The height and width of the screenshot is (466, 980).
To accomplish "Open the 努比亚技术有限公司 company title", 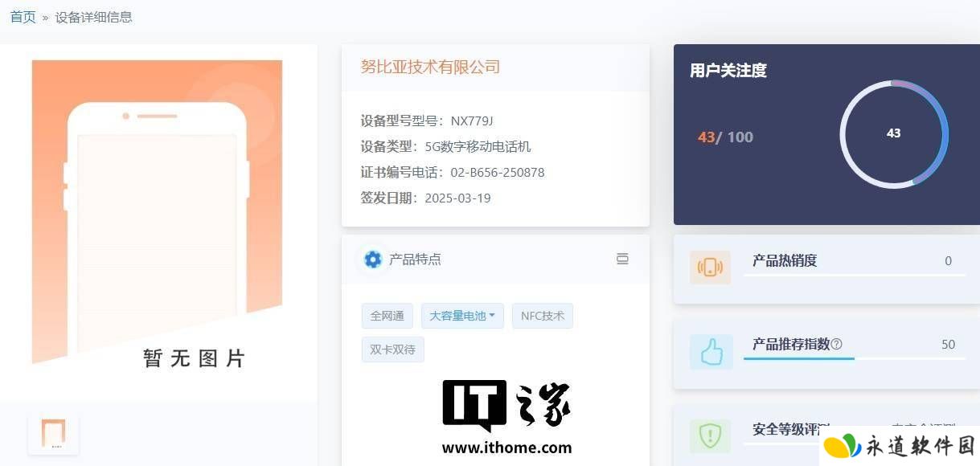I will point(430,67).
